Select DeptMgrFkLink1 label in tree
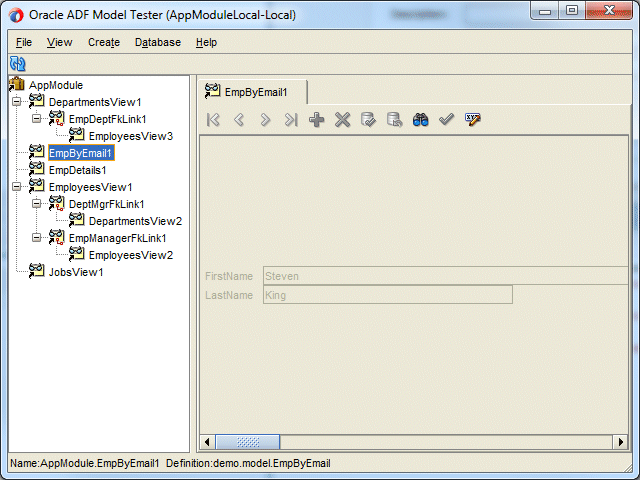 [x=107, y=204]
